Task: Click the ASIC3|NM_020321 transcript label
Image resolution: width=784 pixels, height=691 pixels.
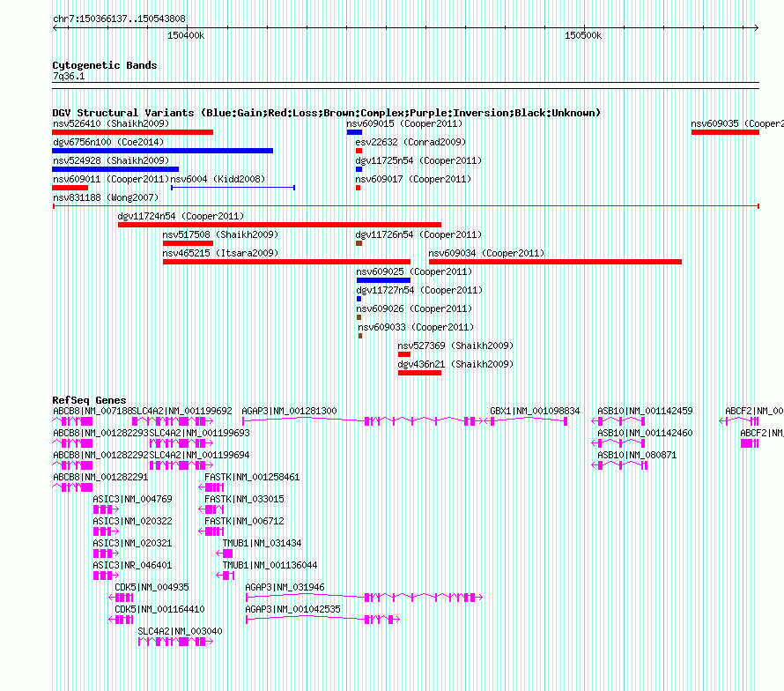Action: pyautogui.click(x=132, y=543)
